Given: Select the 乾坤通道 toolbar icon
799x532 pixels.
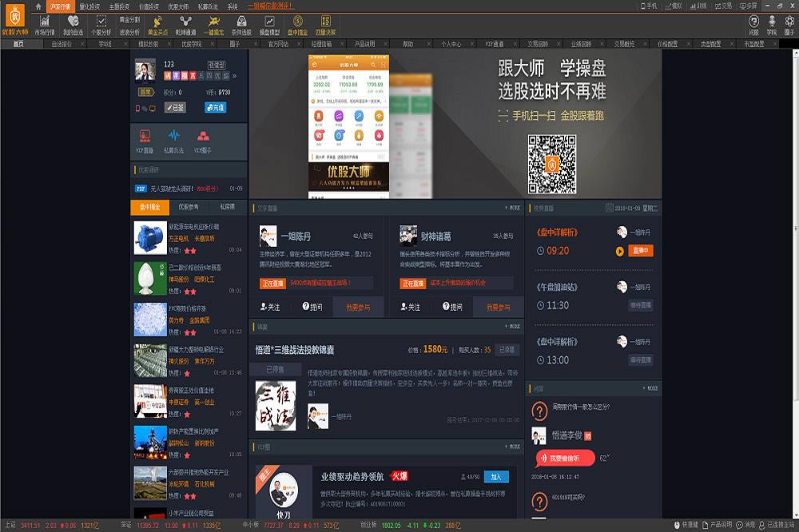Looking at the screenshot, I should 186,24.
